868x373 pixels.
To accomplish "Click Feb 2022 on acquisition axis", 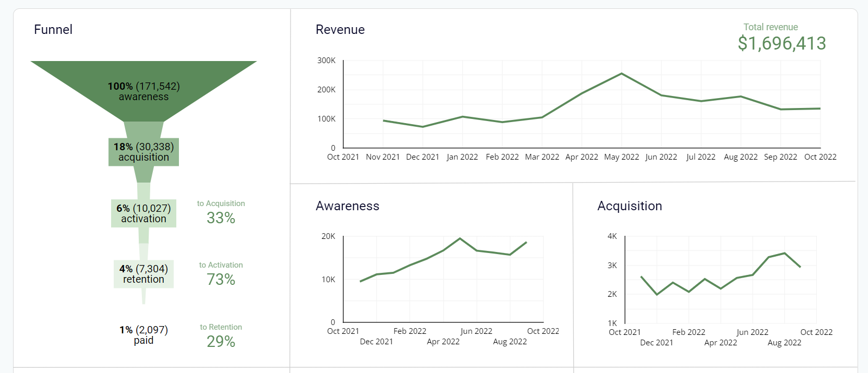I will [x=689, y=332].
